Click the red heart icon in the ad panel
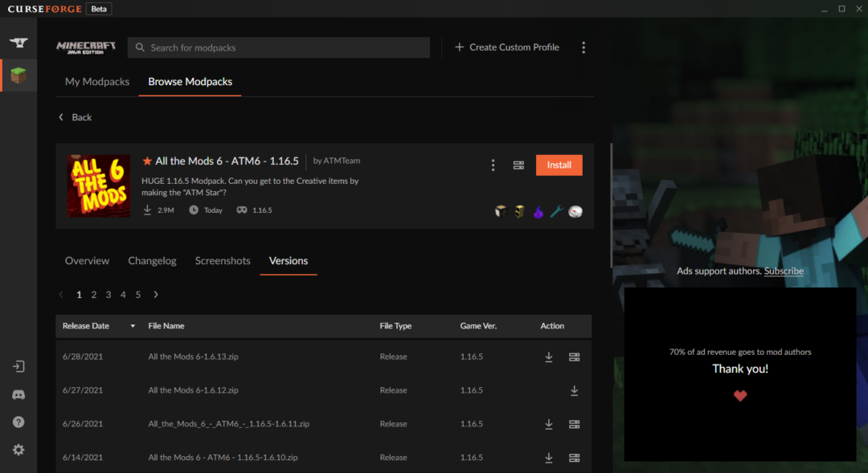 740,395
